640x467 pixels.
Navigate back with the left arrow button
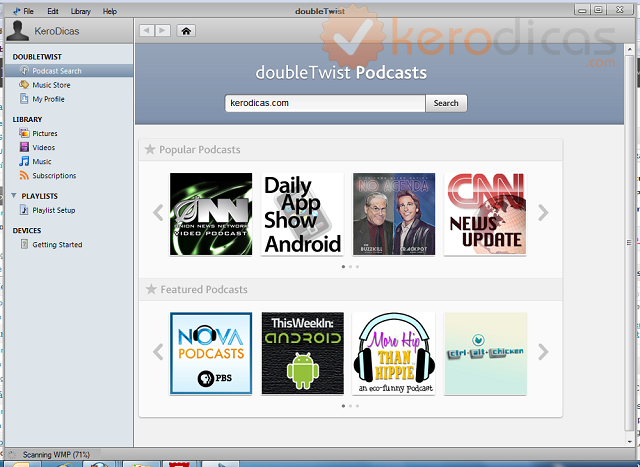point(147,31)
